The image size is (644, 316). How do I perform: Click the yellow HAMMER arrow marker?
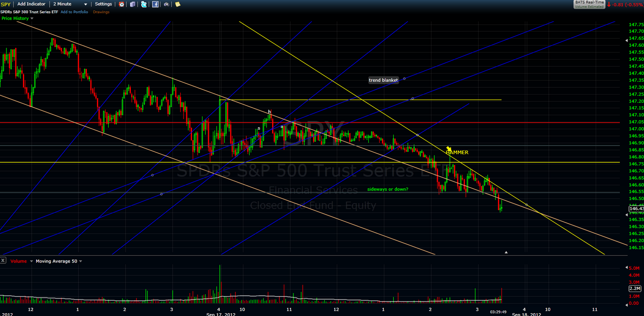tap(449, 149)
